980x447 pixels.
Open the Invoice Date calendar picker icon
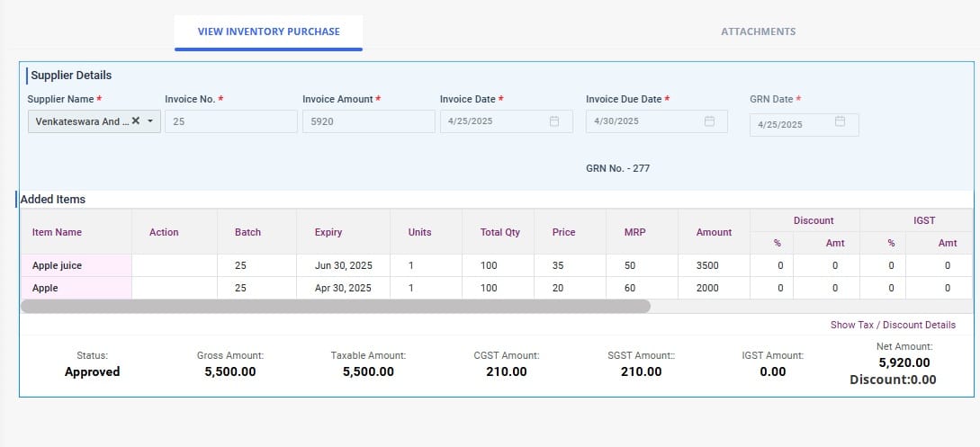point(554,121)
